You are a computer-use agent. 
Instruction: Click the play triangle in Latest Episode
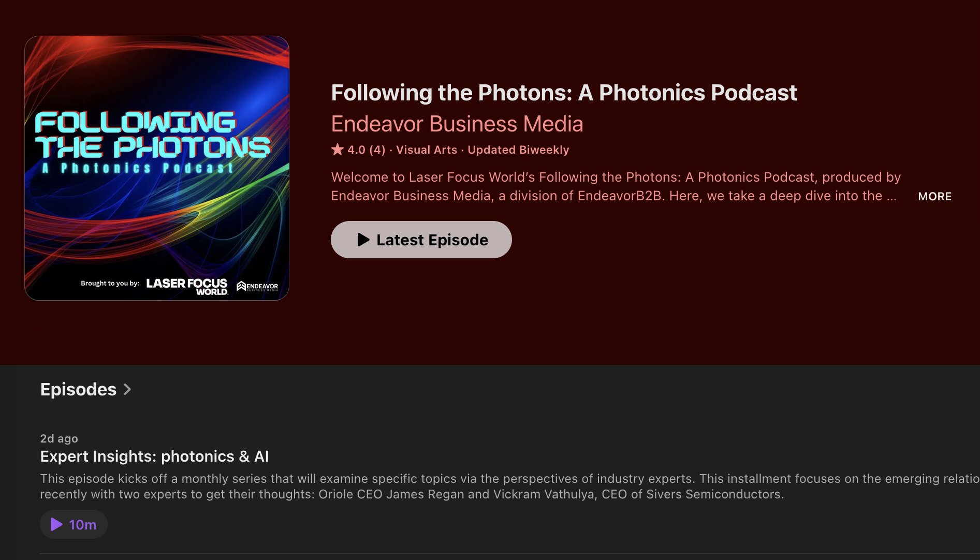[x=363, y=240]
